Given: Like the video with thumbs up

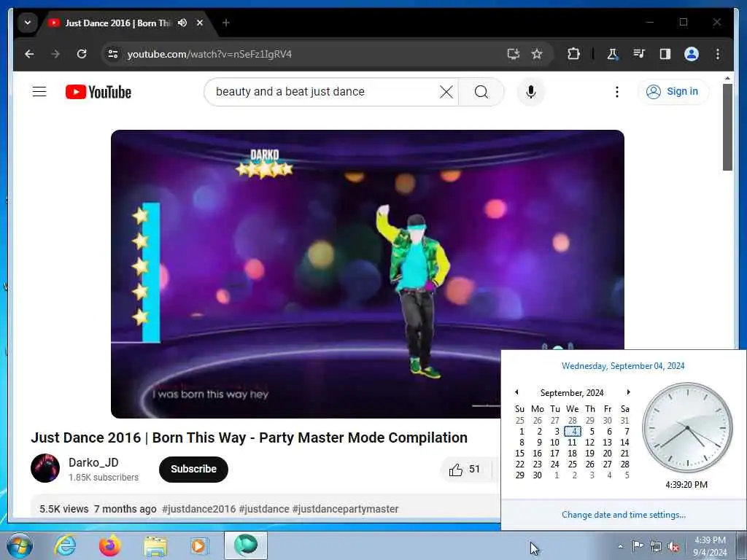Looking at the screenshot, I should coord(464,470).
